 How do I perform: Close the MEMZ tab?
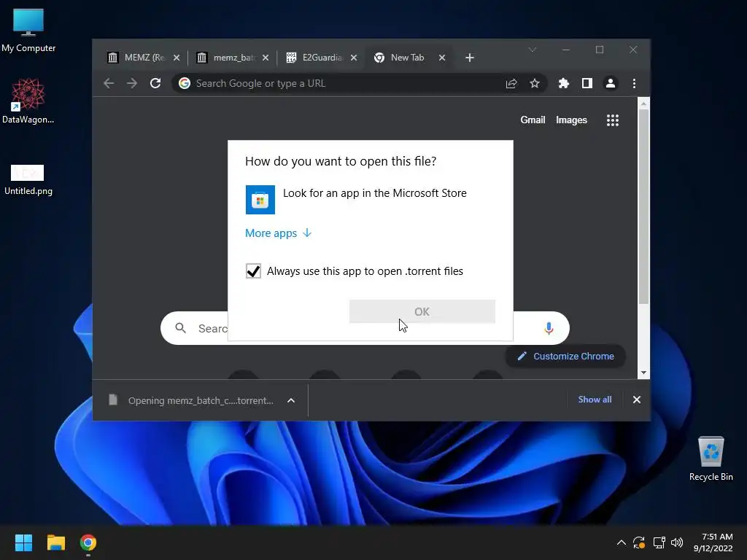(177, 58)
